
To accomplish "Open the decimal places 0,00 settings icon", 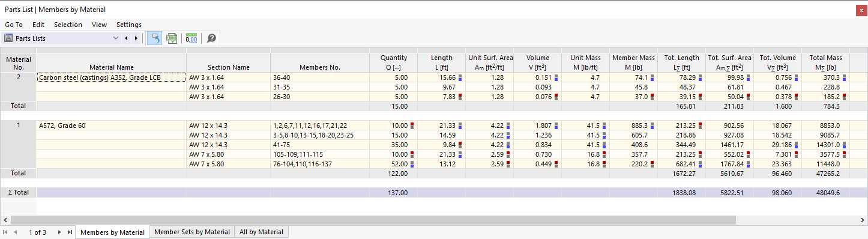I will pos(192,38).
